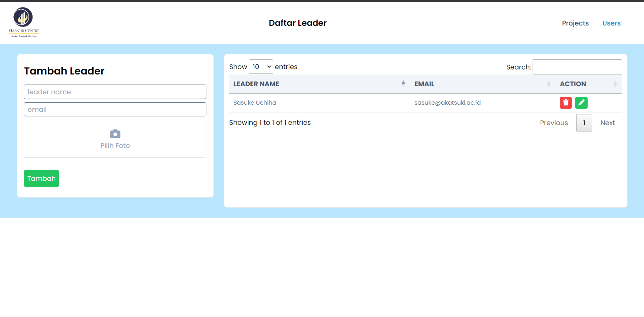The image size is (644, 317).
Task: Click the camera icon to pick a photo
Action: [x=115, y=134]
